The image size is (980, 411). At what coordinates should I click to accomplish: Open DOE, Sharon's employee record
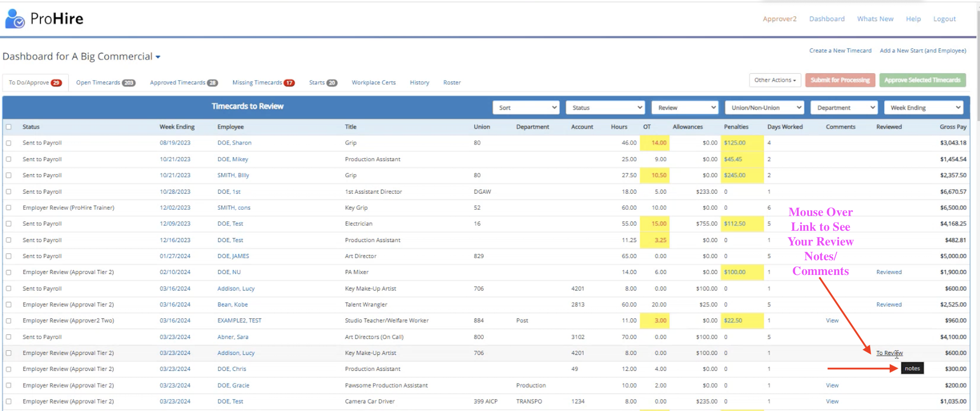(x=234, y=143)
